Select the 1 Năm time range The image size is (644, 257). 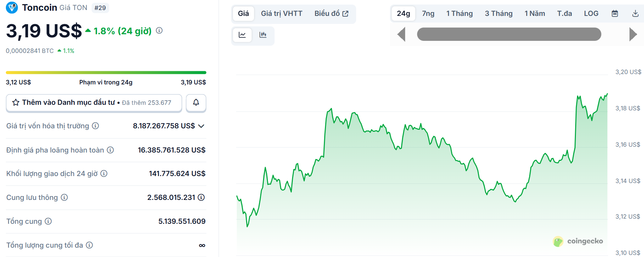(534, 13)
